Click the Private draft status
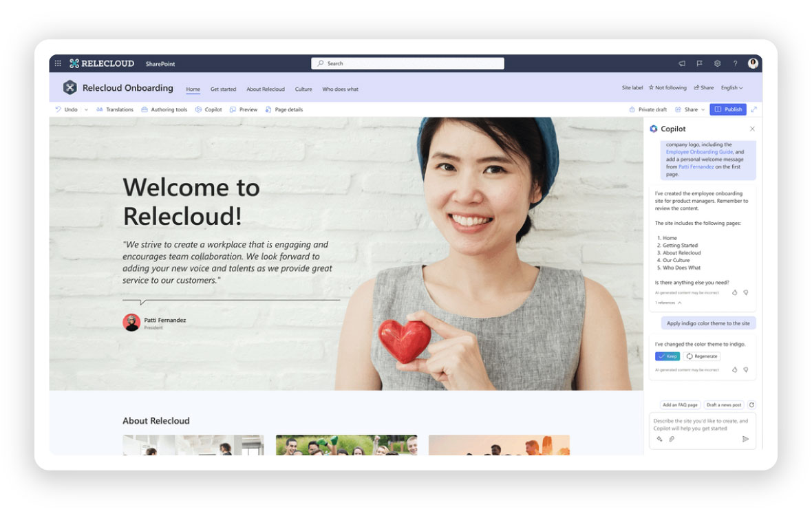 pyautogui.click(x=648, y=109)
